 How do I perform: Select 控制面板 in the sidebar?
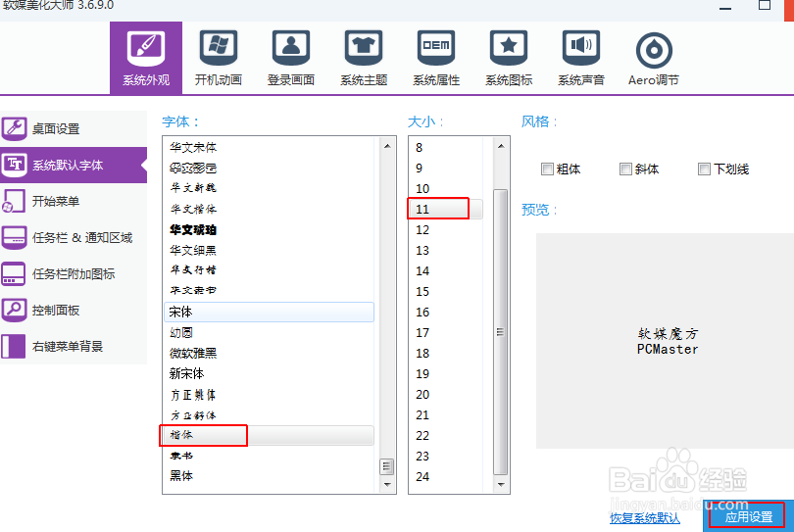pyautogui.click(x=74, y=311)
